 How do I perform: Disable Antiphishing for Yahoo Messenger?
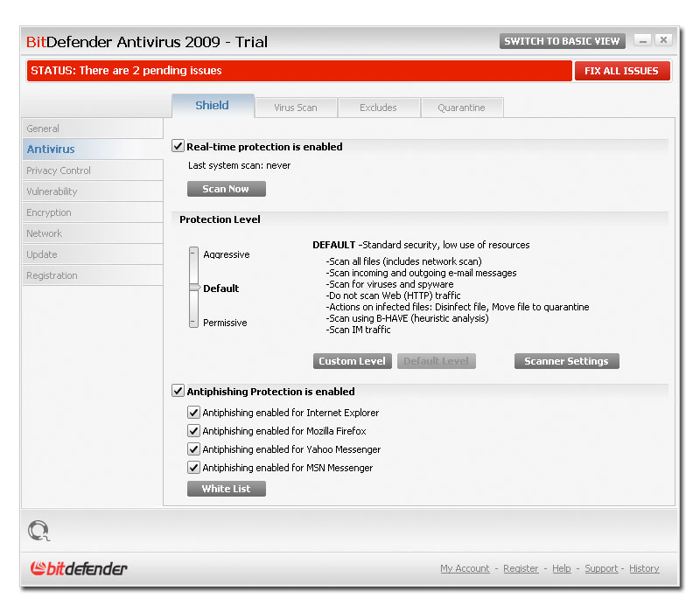193,449
